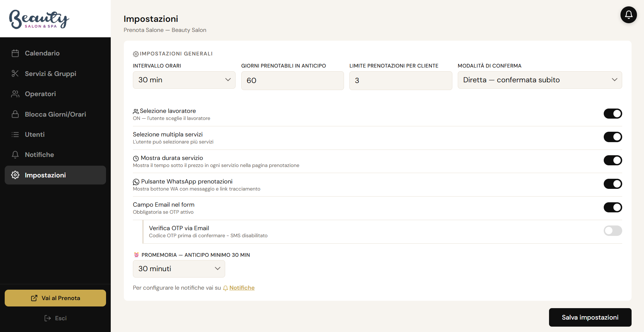This screenshot has width=644, height=332.
Task: Click the lock icon for Blocca Giorni/Orari
Action: (x=15, y=114)
